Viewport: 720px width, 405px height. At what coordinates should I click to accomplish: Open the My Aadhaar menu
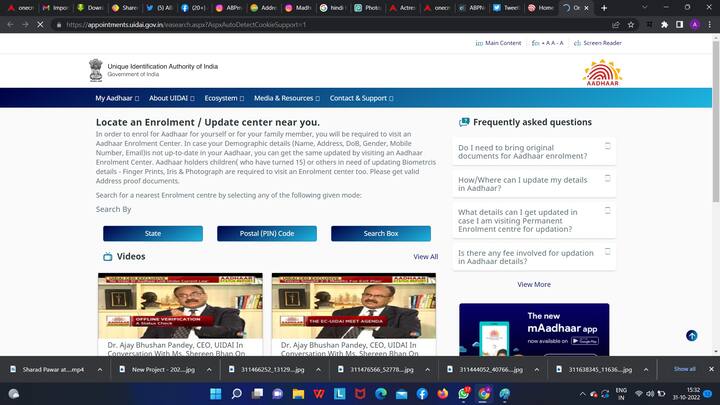(118, 98)
